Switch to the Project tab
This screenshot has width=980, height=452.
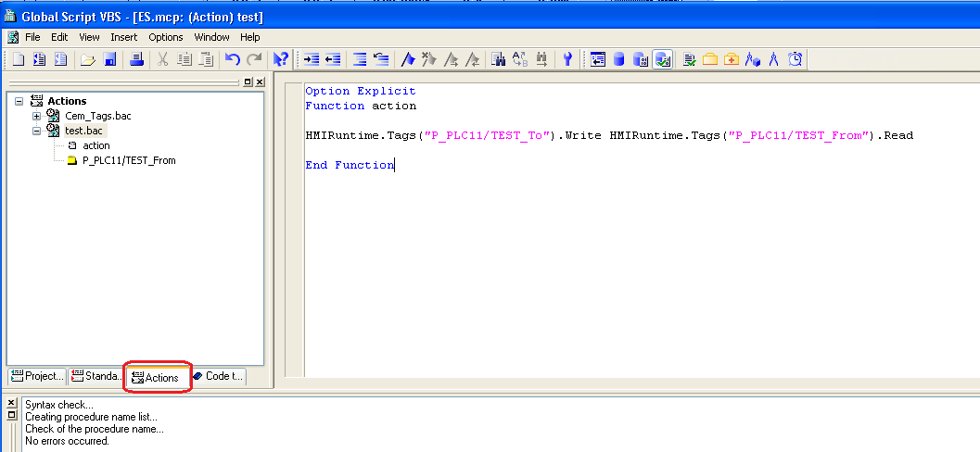pyautogui.click(x=37, y=376)
